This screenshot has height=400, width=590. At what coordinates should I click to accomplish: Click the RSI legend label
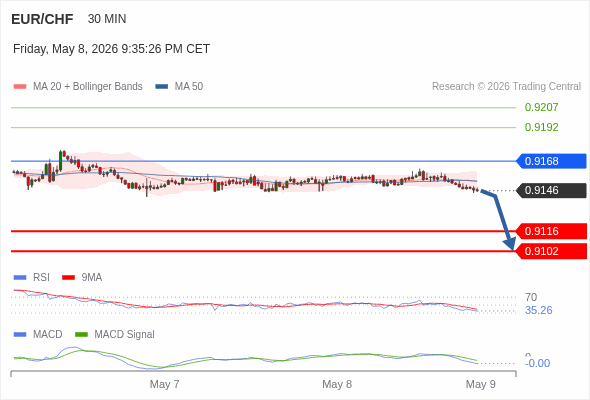[41, 278]
